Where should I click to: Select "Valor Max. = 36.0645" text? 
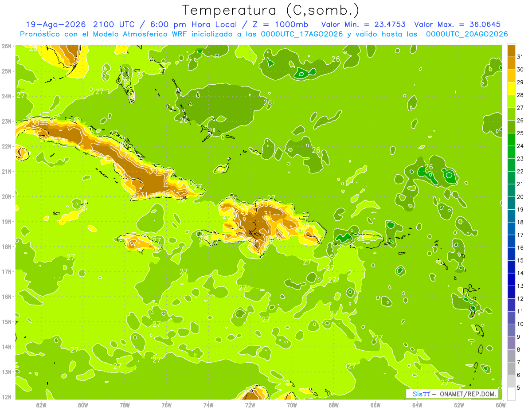pos(457,24)
